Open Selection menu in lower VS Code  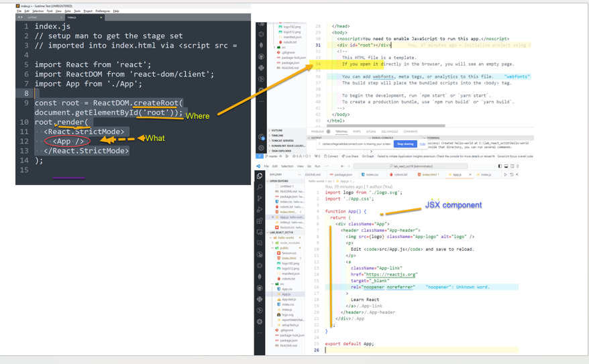click(287, 166)
